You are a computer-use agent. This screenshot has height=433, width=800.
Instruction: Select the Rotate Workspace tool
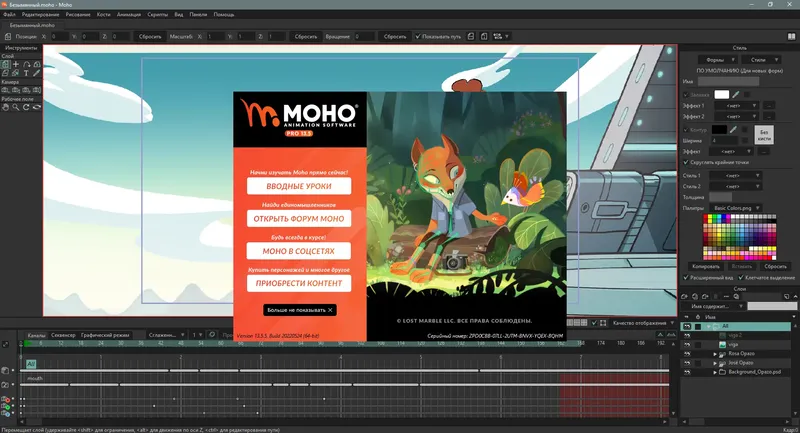tap(26, 107)
